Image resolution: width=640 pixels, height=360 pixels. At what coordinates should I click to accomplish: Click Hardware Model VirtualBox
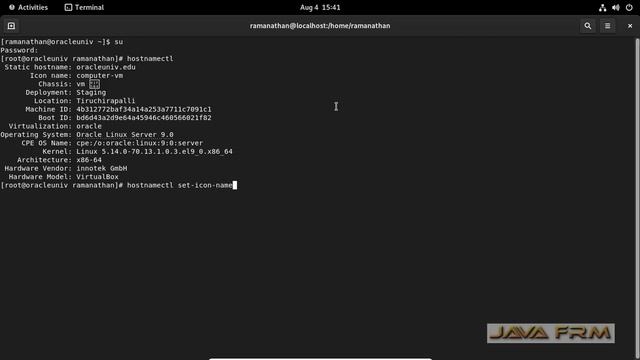point(97,177)
